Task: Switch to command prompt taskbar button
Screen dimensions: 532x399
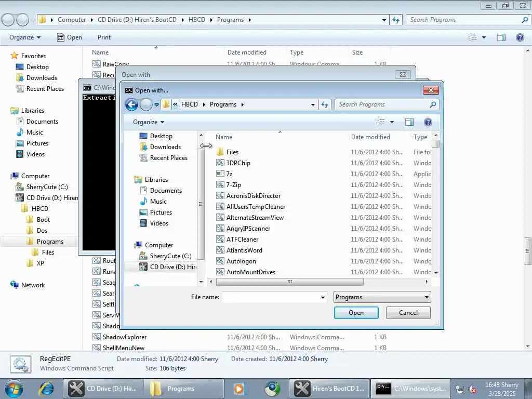Action: (410, 389)
